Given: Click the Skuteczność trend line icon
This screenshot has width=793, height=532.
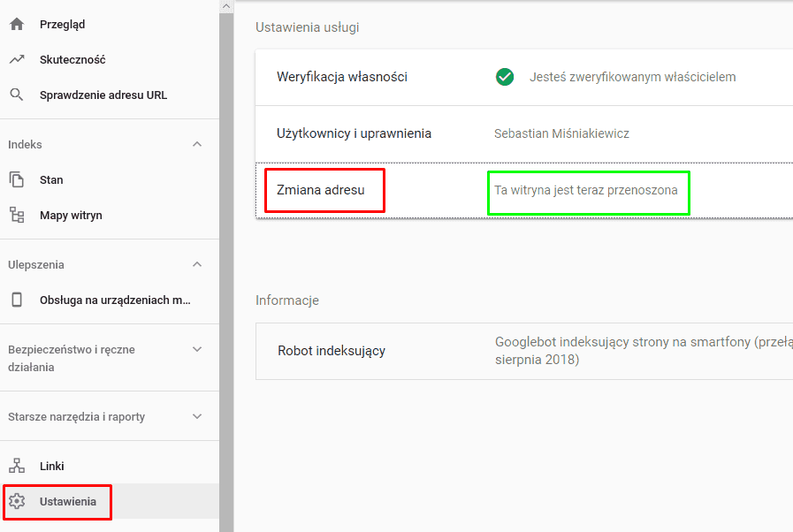Looking at the screenshot, I should (x=17, y=60).
